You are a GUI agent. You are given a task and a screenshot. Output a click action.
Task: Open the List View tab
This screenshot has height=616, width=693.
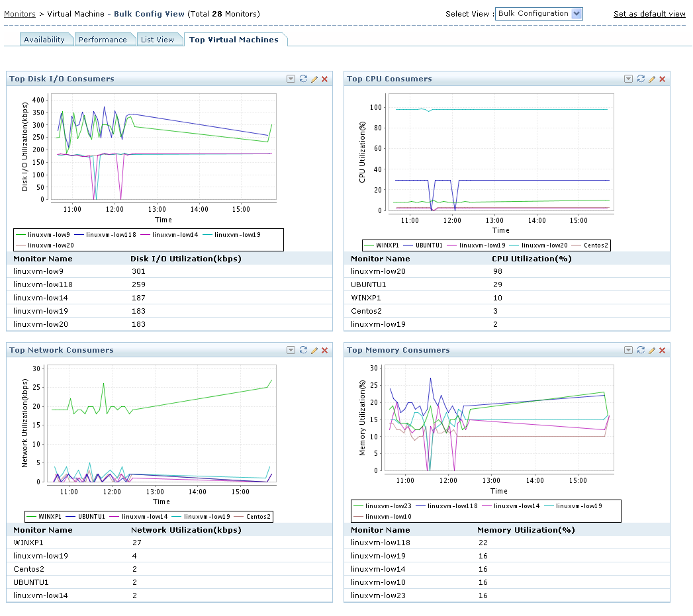click(158, 40)
